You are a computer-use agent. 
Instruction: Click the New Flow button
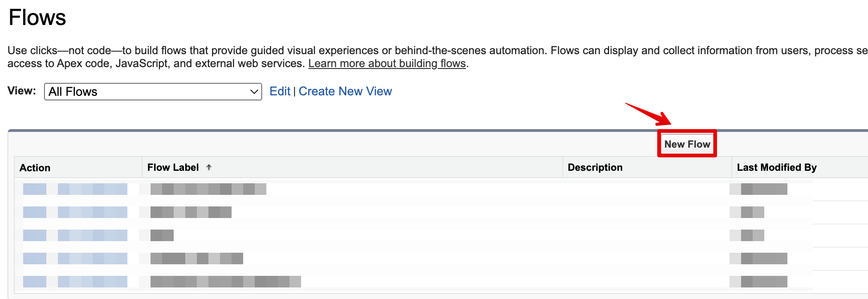tap(687, 144)
